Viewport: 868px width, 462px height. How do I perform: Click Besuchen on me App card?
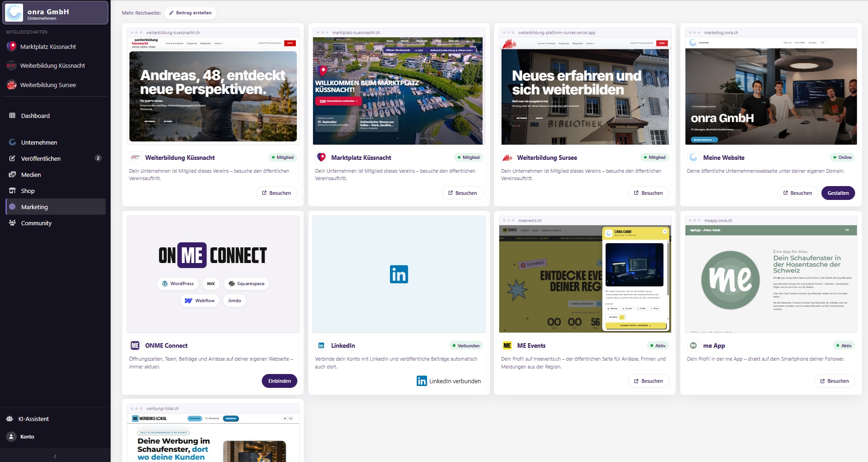834,381
